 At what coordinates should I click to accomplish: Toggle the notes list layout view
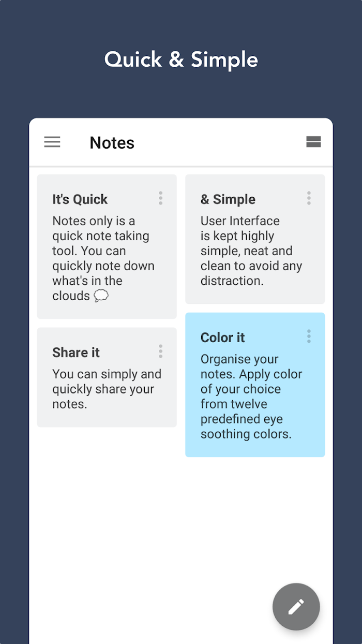(313, 142)
